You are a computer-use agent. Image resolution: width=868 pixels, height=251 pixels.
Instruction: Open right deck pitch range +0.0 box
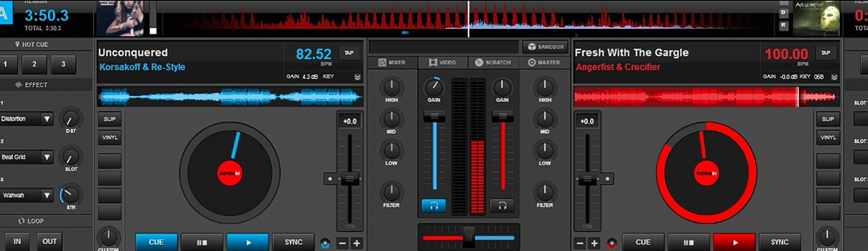(x=587, y=121)
